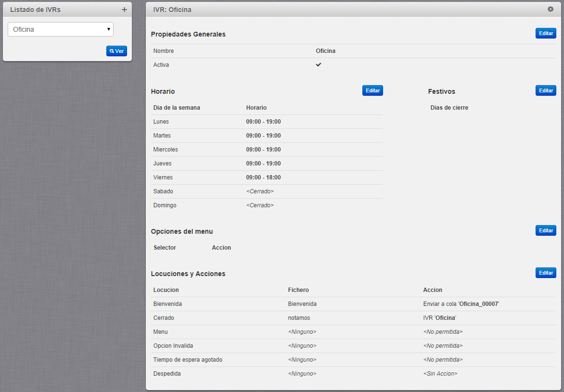Click the Bienvenida locution row
Viewport: 564px width, 392px height.
(x=167, y=304)
